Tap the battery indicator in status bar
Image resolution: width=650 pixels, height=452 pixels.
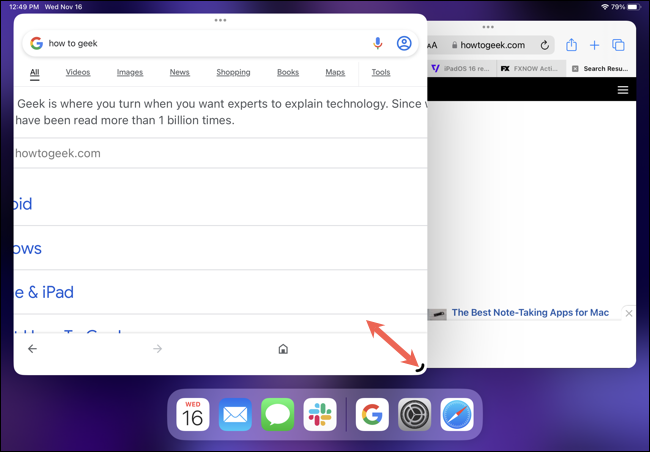coord(634,7)
